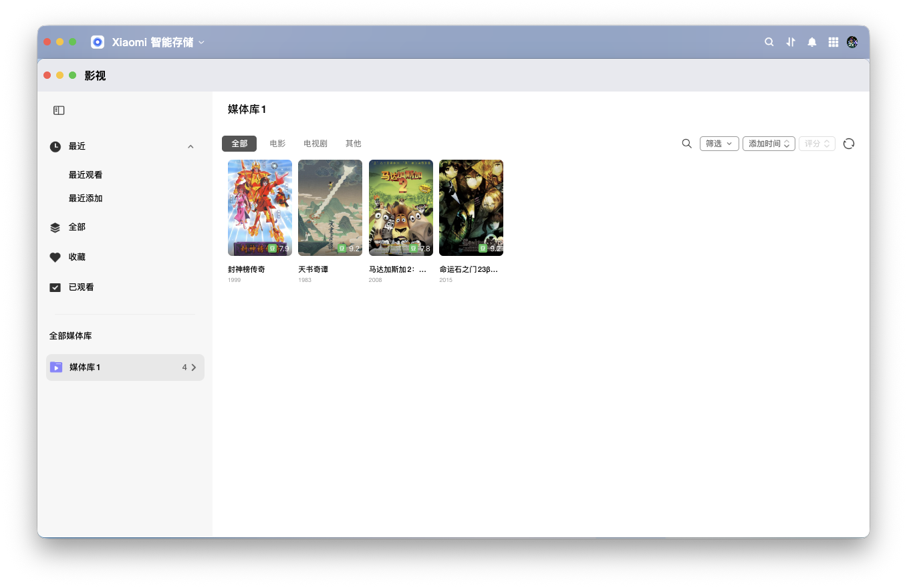Switch to the 电影 tab

277,144
